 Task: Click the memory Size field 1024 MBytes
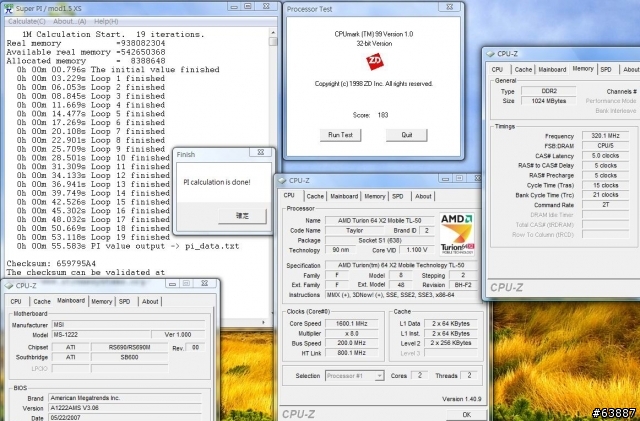(x=549, y=101)
